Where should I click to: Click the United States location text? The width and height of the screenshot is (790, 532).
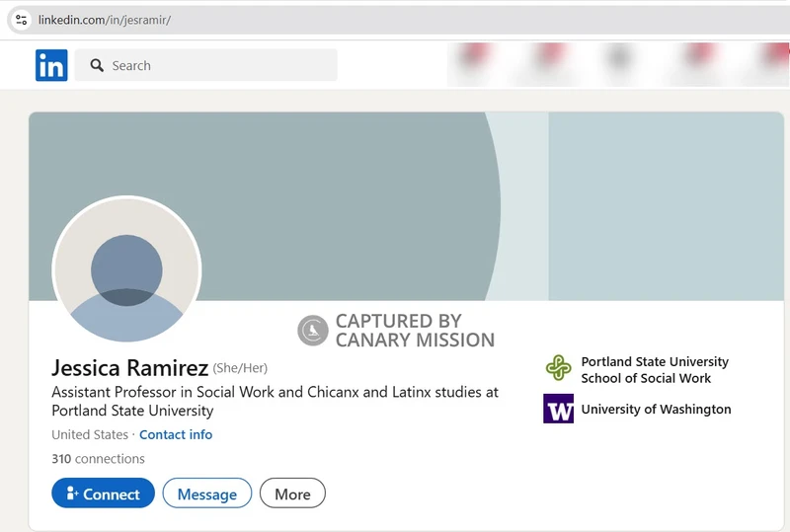point(90,434)
